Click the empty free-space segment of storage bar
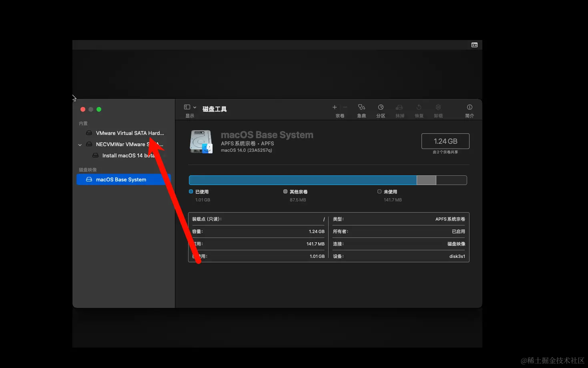Viewport: 588px width, 368px height. (x=452, y=180)
